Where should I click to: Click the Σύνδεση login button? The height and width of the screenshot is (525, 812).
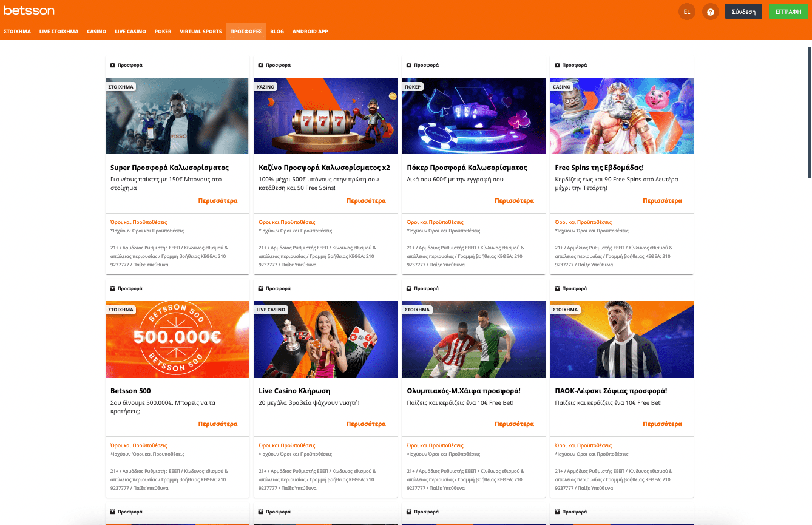click(743, 12)
